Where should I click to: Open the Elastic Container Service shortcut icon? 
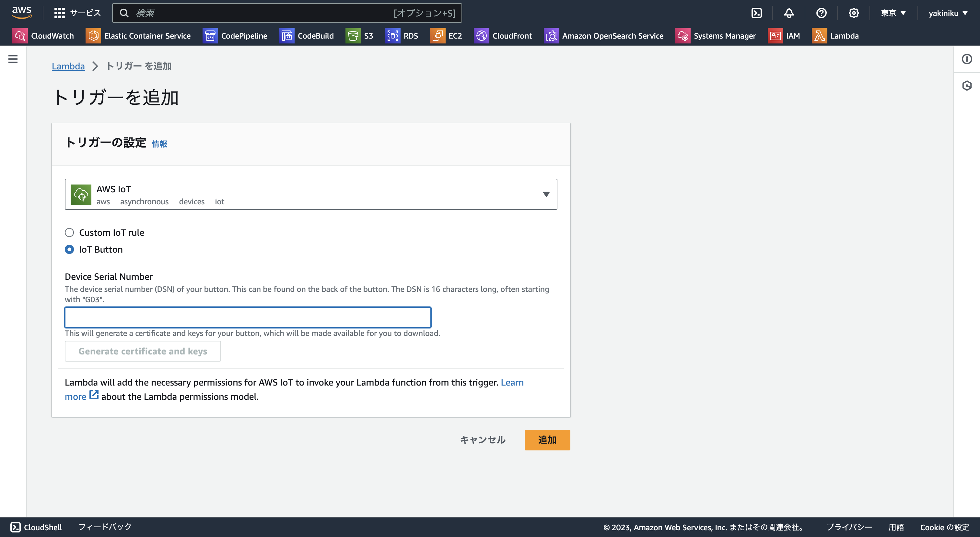(93, 36)
